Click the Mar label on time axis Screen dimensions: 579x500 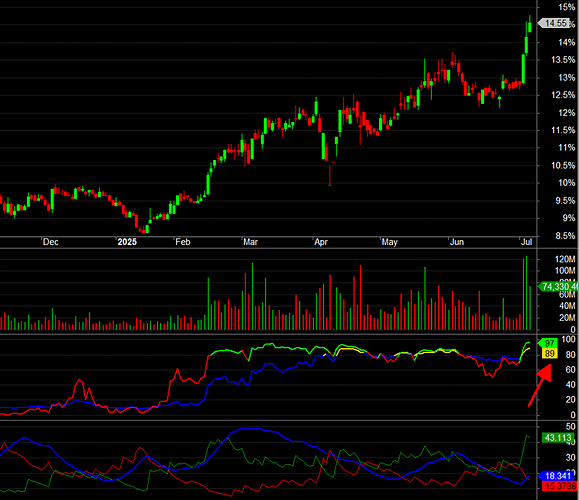pos(250,242)
